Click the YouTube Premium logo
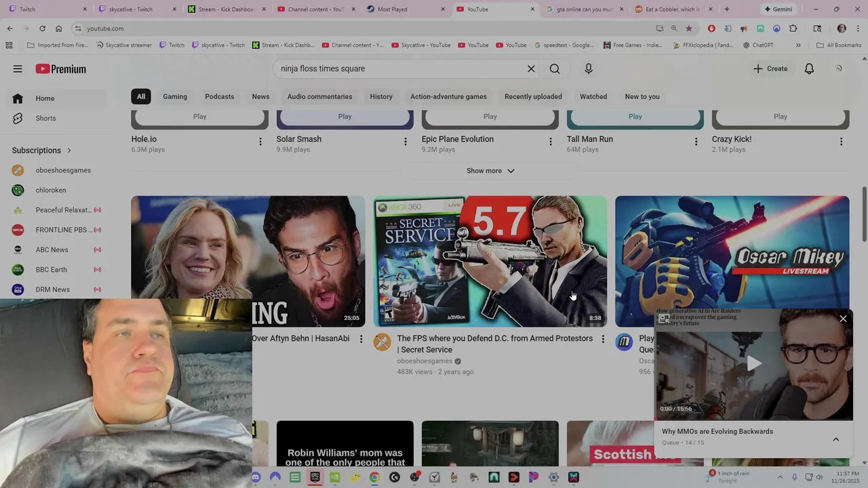This screenshot has height=488, width=868. (x=61, y=68)
